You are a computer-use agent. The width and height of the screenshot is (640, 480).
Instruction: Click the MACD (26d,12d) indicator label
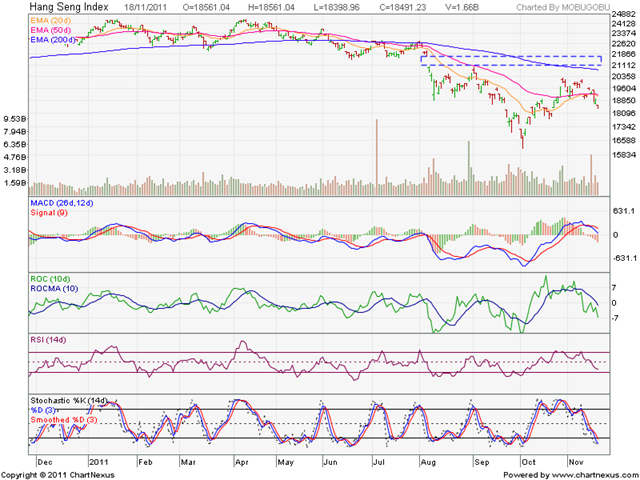(62, 203)
